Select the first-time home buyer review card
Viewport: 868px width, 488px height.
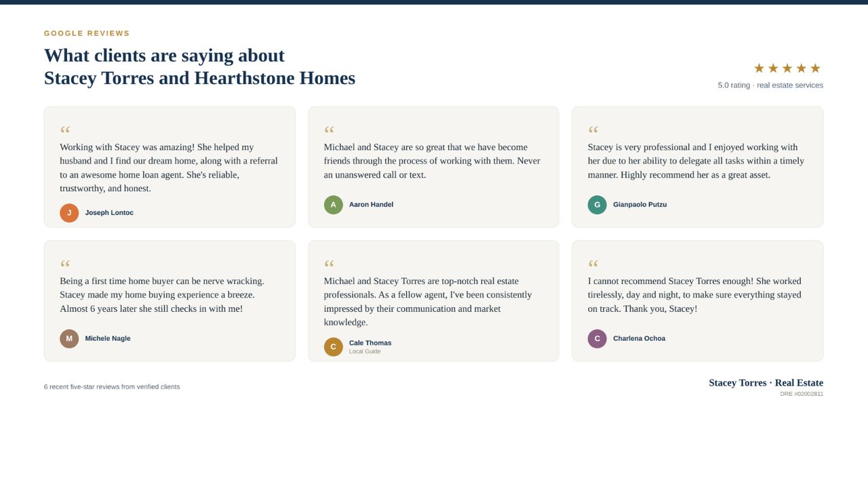pos(170,301)
